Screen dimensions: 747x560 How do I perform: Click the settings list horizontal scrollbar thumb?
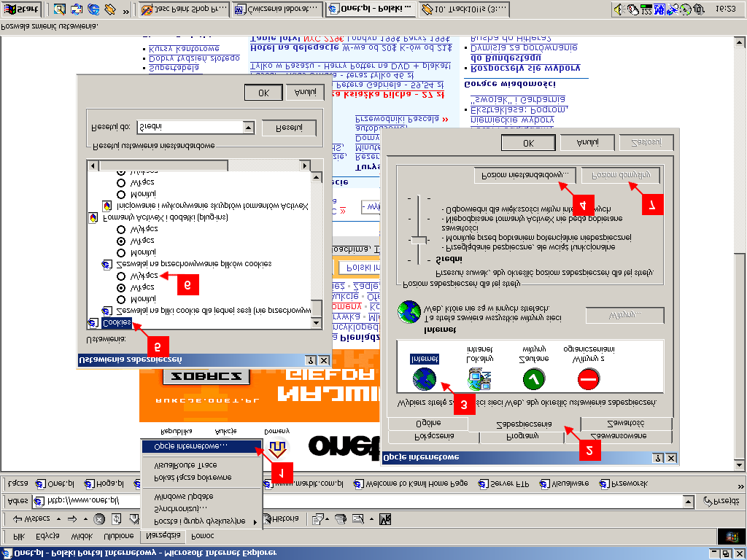(163, 166)
